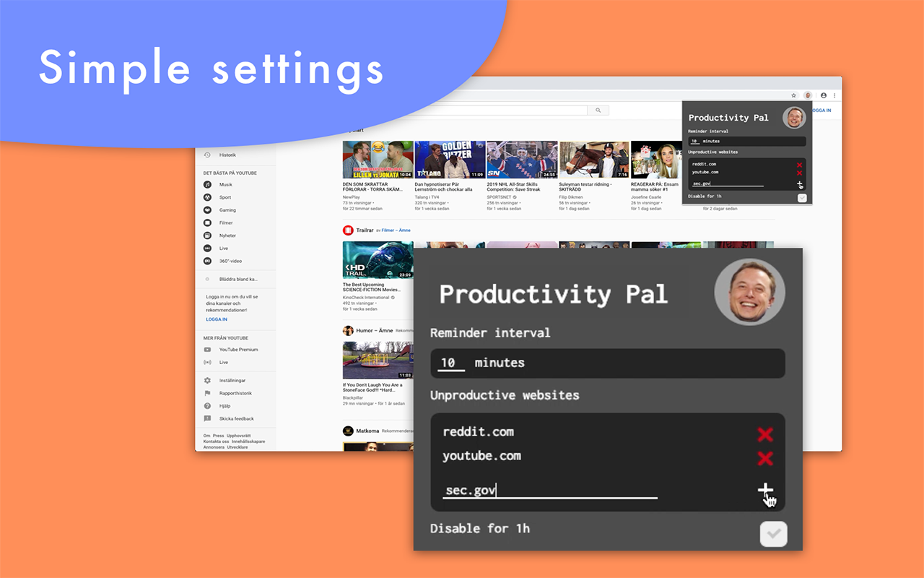
Task: Click channel name KinoCheck International
Action: [x=366, y=297]
